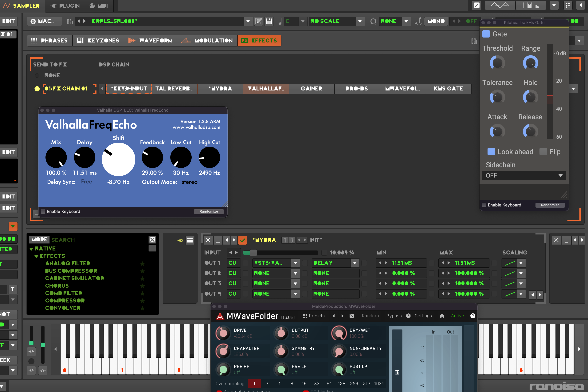Open MWaveFolder help question mark icon
The image size is (588, 392).
click(473, 316)
